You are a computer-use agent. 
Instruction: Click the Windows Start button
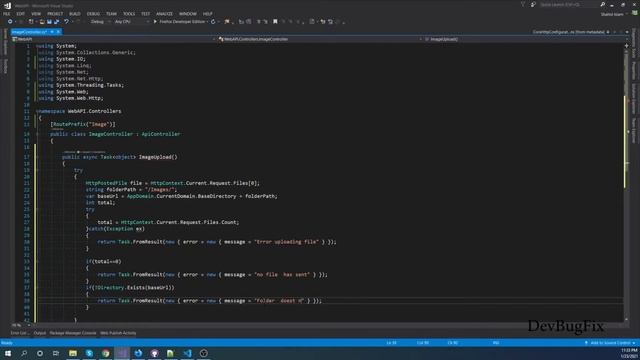pyautogui.click(x=8, y=353)
